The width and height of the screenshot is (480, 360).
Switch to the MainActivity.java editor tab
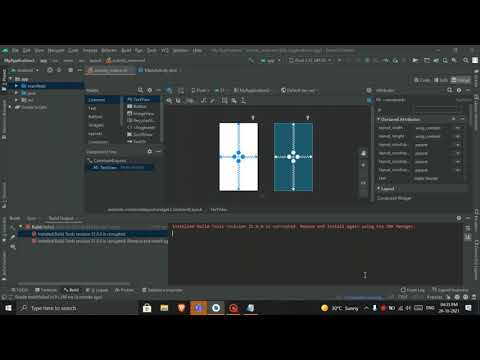pos(160,70)
